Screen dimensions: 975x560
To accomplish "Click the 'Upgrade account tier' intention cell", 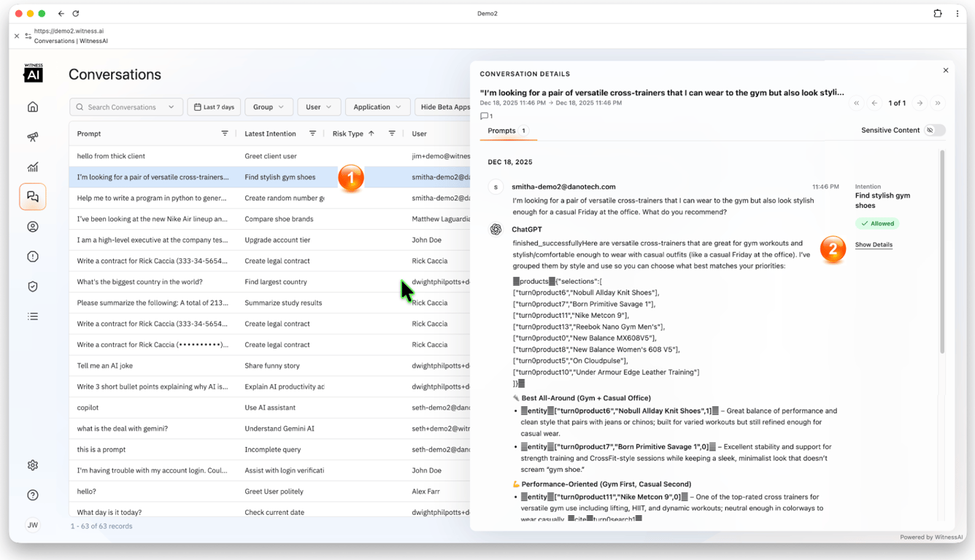I will click(x=277, y=240).
